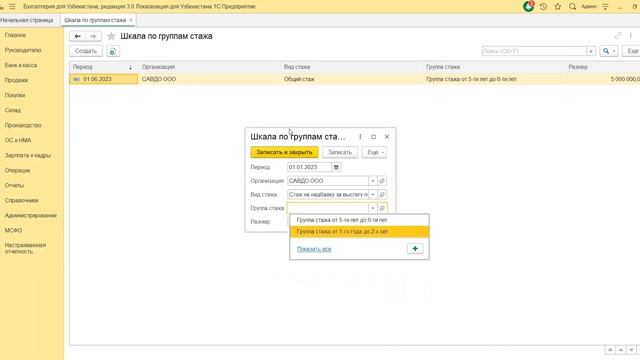
Task: Choose Группа стажа от 5-ти лет option
Action: [359, 220]
